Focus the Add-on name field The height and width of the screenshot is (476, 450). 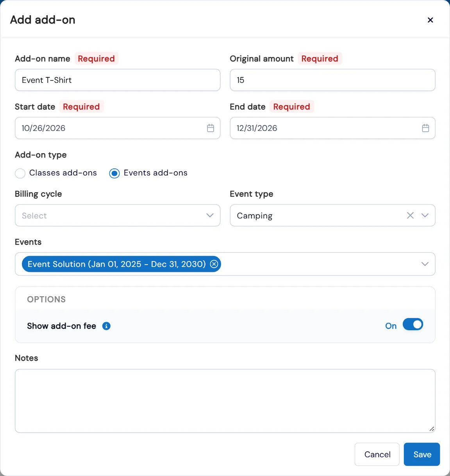click(118, 80)
